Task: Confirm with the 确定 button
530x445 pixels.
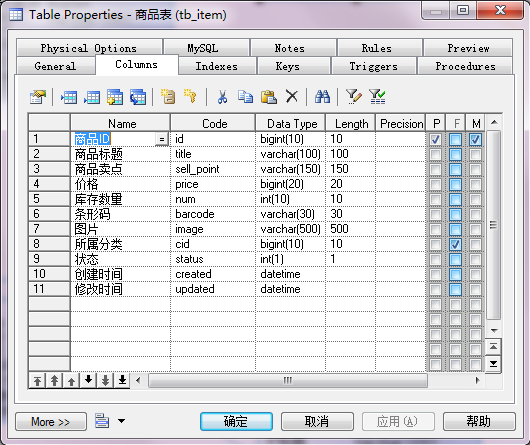Action: point(236,421)
